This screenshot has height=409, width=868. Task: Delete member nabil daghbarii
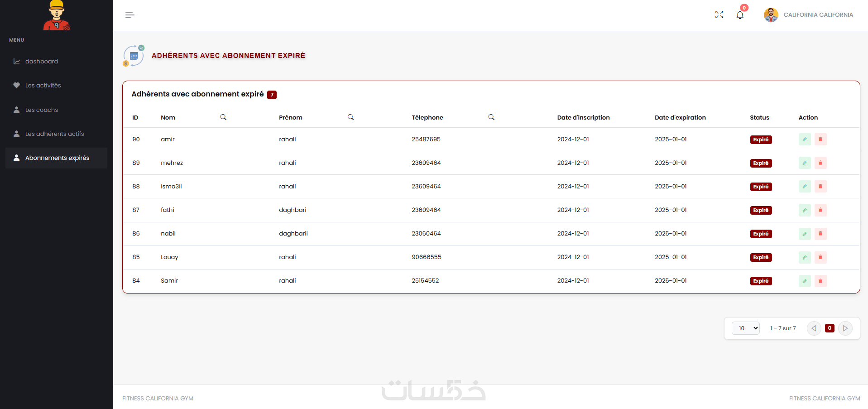click(x=820, y=234)
